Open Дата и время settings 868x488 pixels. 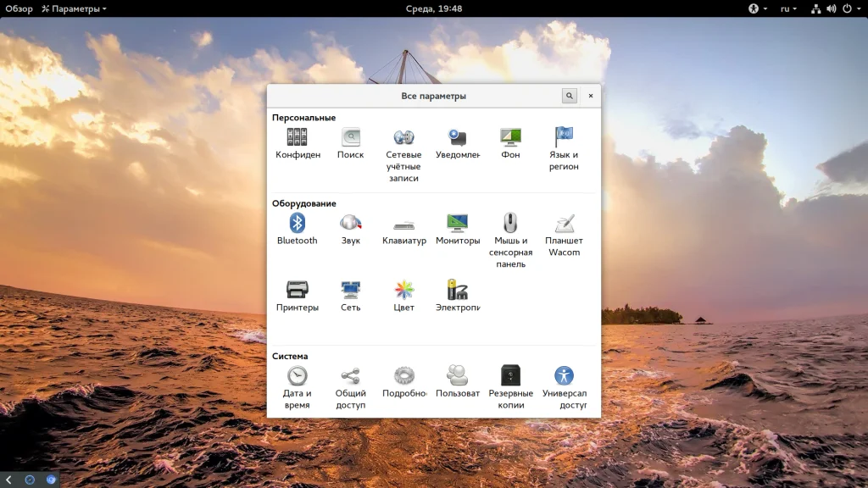click(297, 376)
